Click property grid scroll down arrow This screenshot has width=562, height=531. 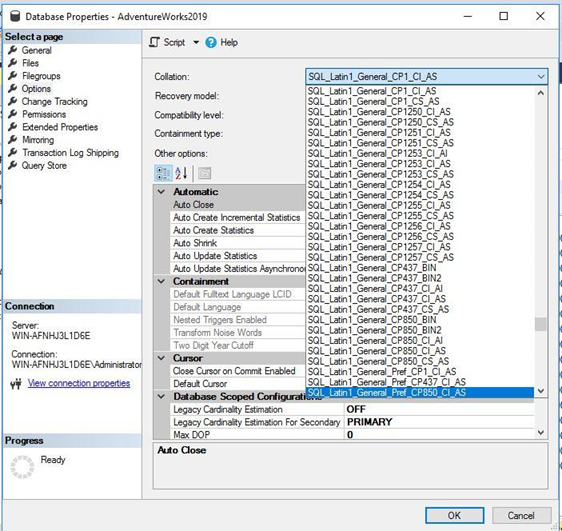pos(541,433)
